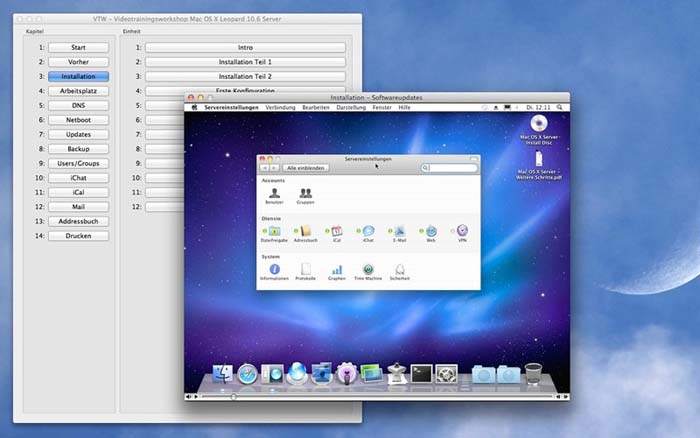Step video forward one frame

565,396
